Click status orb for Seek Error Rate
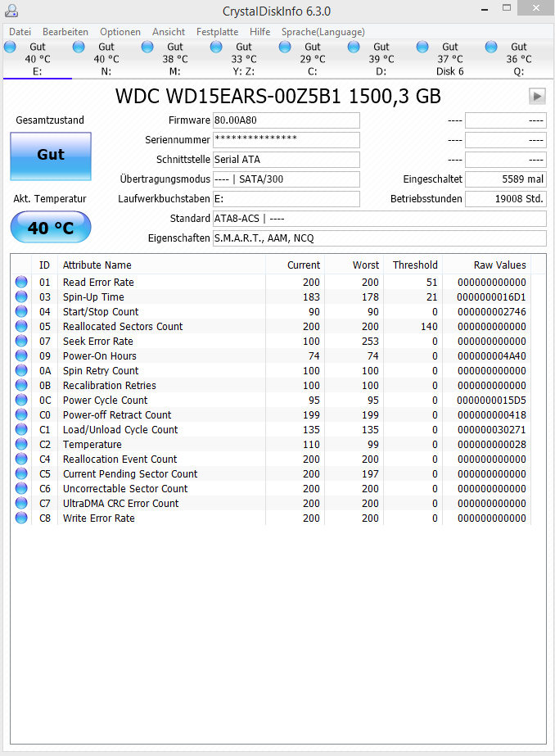 (x=21, y=341)
